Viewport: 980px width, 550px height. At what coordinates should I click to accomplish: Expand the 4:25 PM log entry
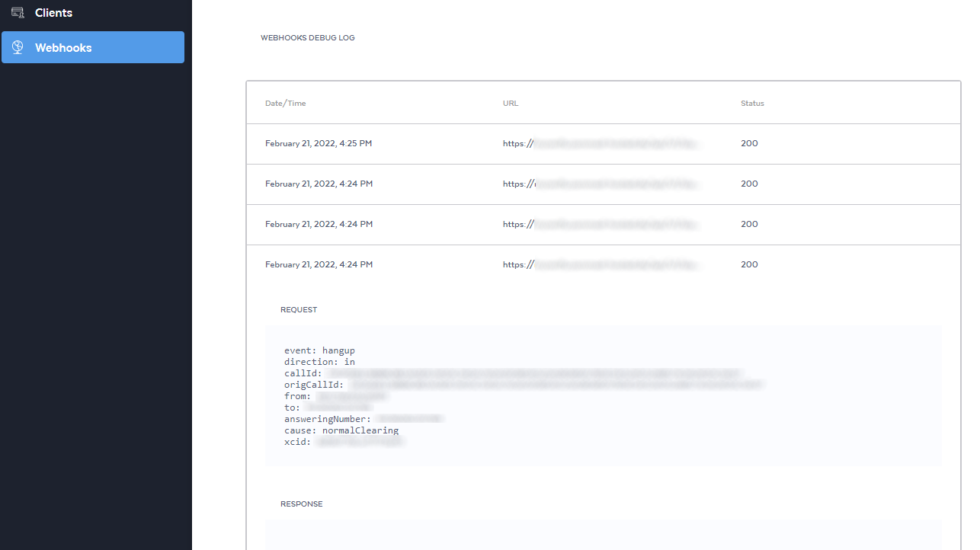[603, 143]
